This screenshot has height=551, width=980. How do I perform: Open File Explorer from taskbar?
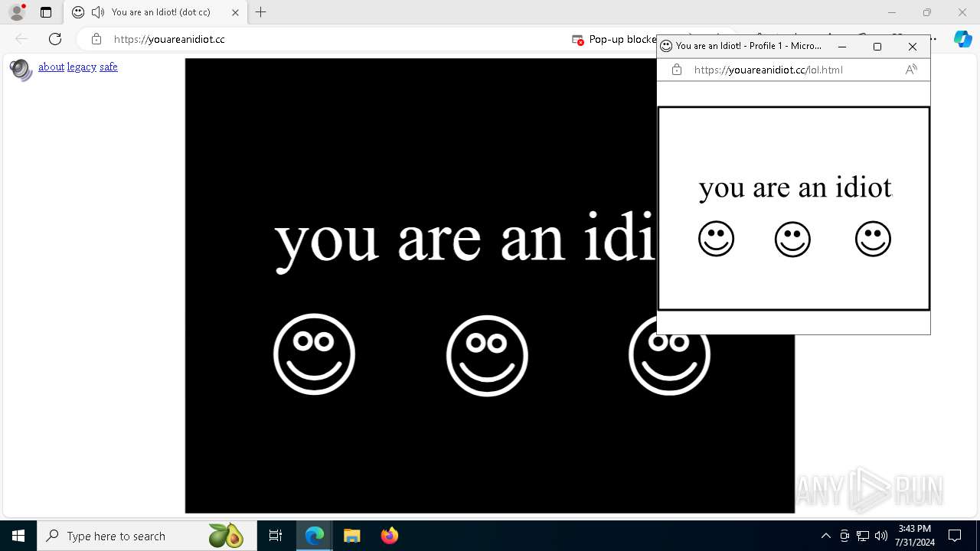pyautogui.click(x=351, y=536)
